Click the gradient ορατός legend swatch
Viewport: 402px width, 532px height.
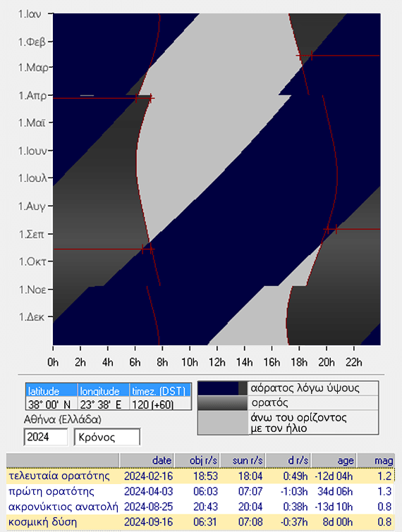point(222,403)
